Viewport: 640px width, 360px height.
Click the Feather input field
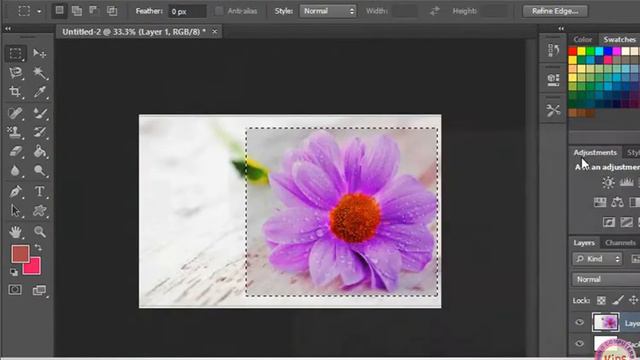(187, 11)
